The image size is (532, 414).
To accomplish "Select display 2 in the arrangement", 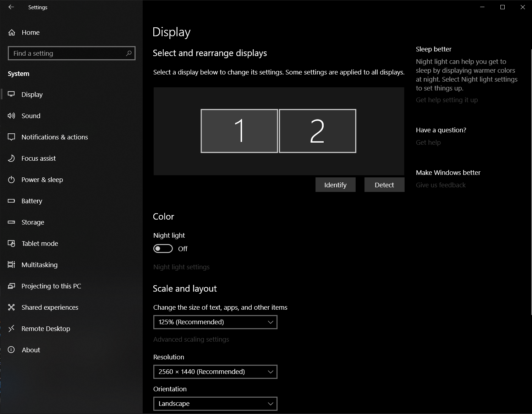I will (318, 131).
